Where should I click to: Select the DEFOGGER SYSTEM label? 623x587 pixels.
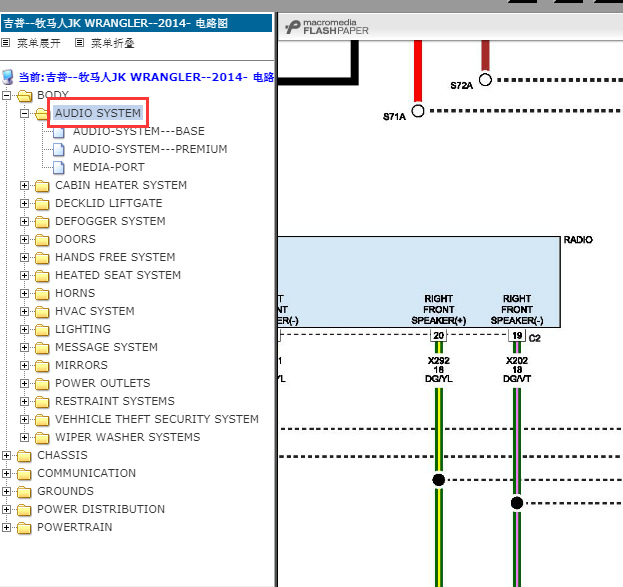110,221
